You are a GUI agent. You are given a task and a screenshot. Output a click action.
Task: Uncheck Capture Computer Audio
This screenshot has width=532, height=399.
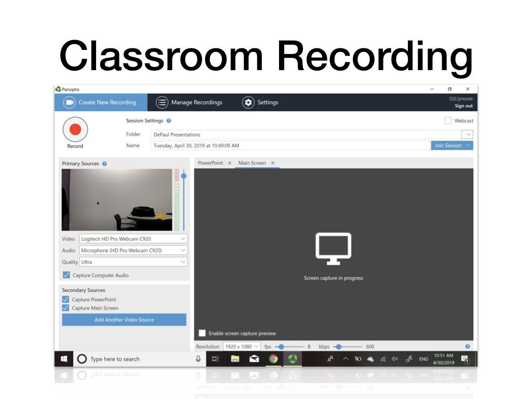[66, 275]
